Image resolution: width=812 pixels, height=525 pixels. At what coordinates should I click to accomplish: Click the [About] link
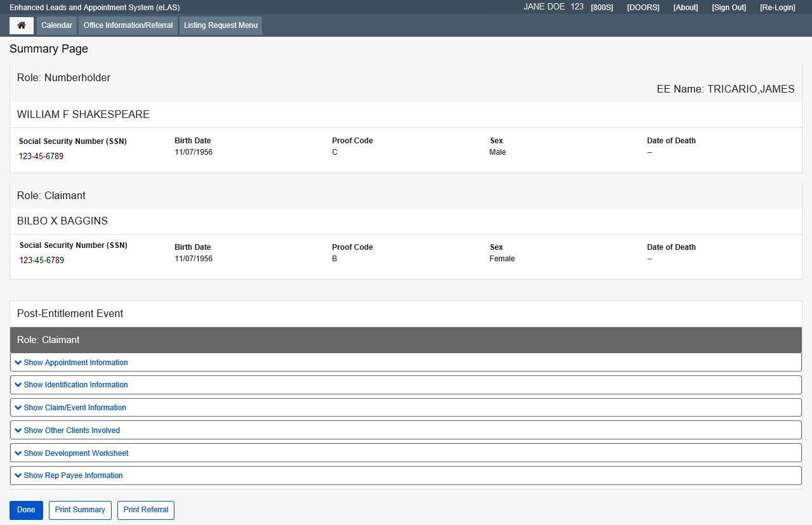685,8
